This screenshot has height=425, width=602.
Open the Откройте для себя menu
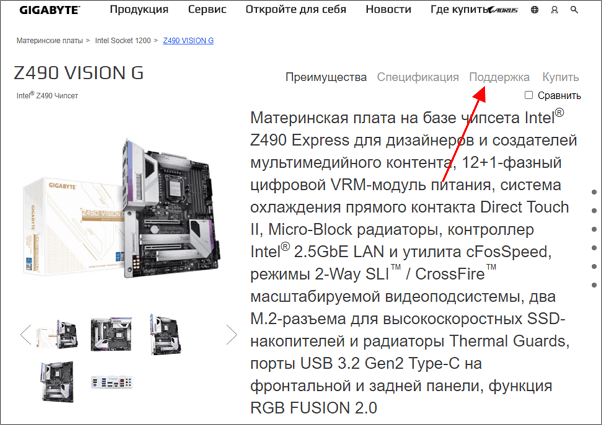point(296,9)
